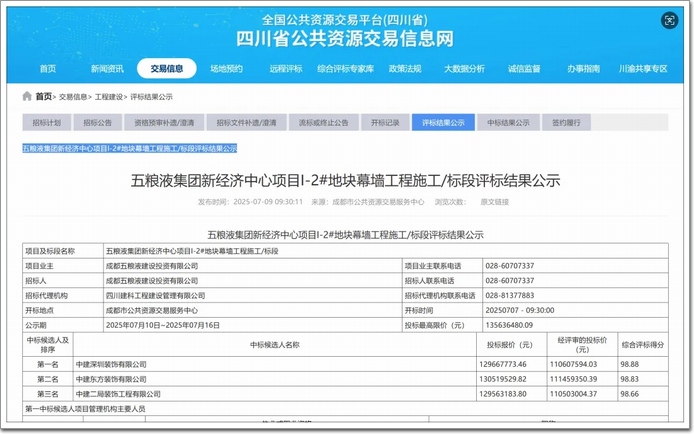Open 场地预约 in the navigation bar
The height and width of the screenshot is (434, 694).
[226, 69]
